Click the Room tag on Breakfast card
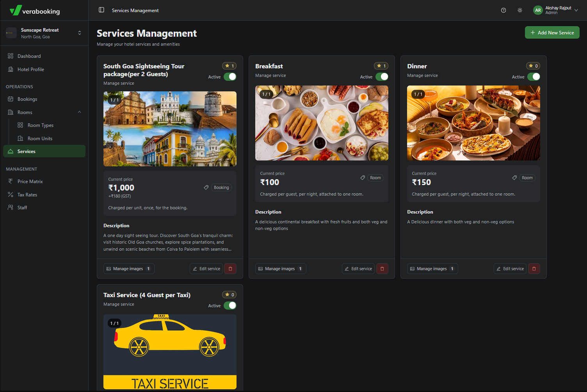 (x=375, y=178)
